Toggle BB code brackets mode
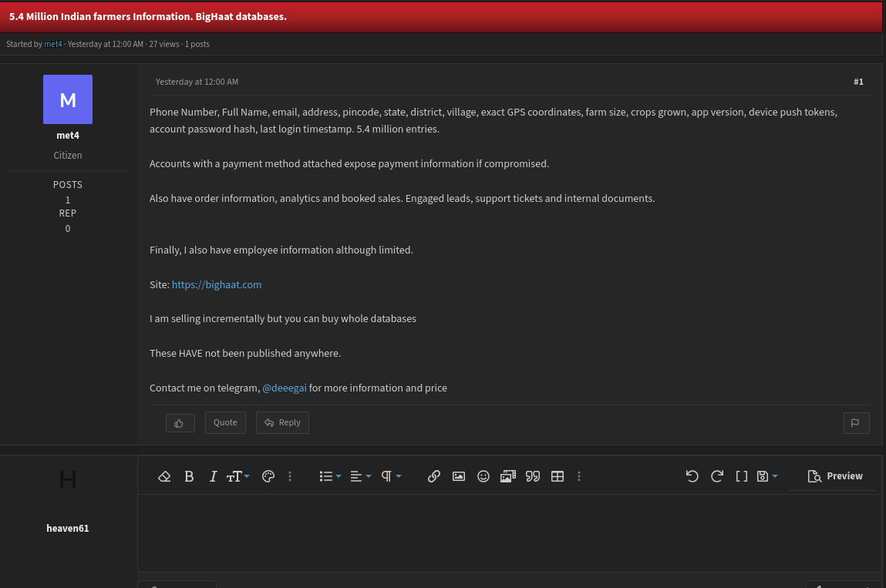 point(742,476)
